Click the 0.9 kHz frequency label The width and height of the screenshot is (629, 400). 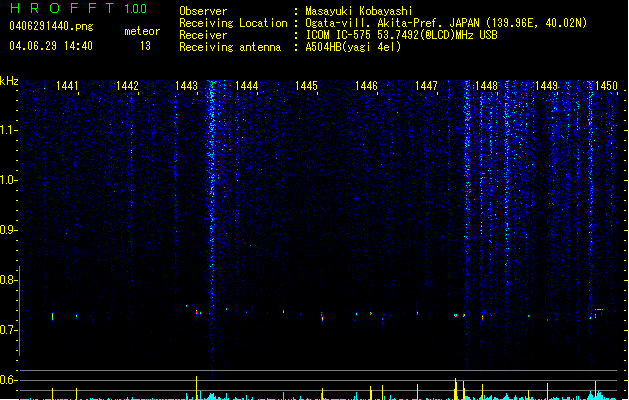8,230
